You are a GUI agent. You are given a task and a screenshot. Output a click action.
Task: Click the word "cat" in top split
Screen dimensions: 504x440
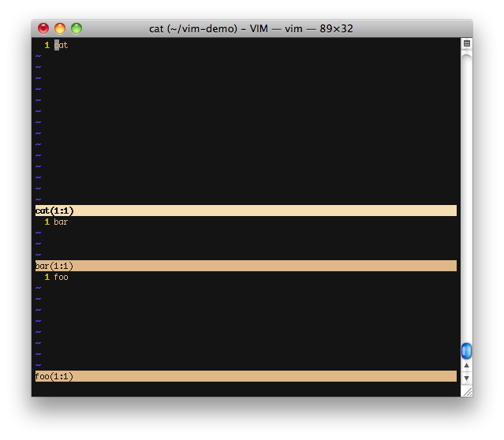click(x=61, y=45)
